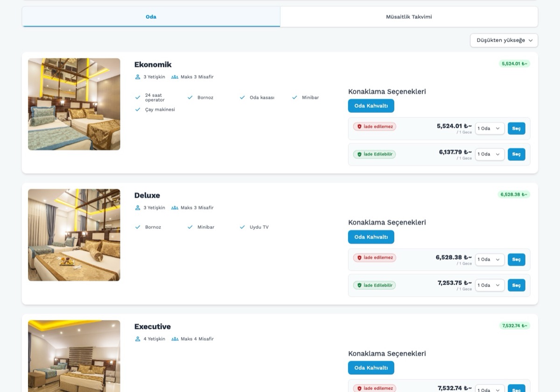
Task: Click the checkmark next to Ekonomik Minibar
Action: [x=294, y=97]
